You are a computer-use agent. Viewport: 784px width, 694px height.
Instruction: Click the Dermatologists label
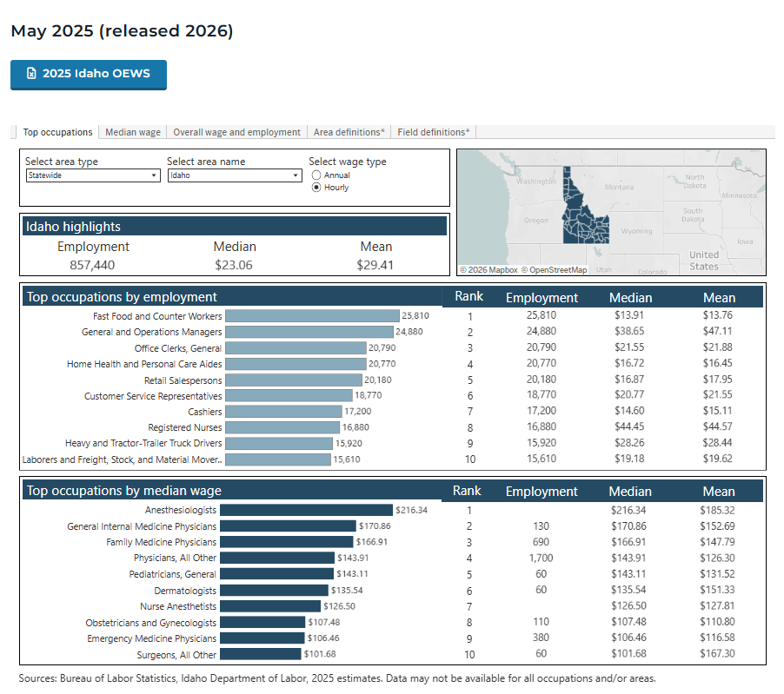point(185,592)
